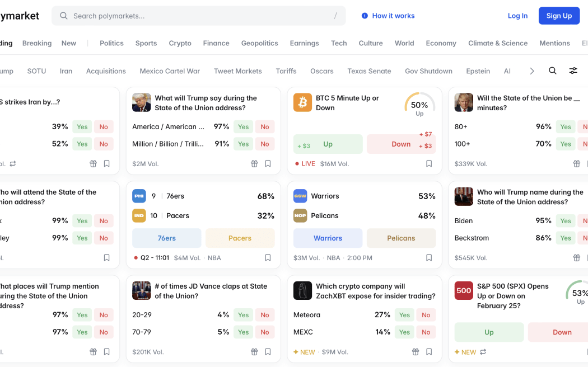Click the Sign Up button
The width and height of the screenshot is (588, 367).
(x=558, y=16)
